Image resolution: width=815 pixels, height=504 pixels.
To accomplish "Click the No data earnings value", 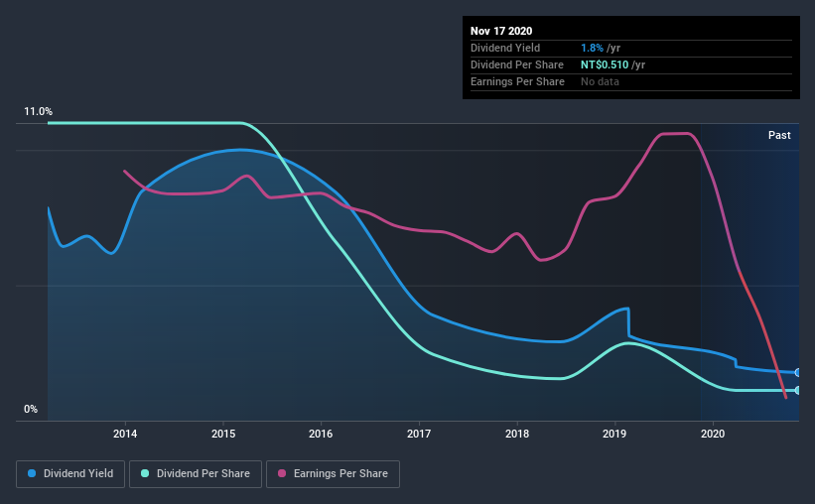I will click(600, 81).
